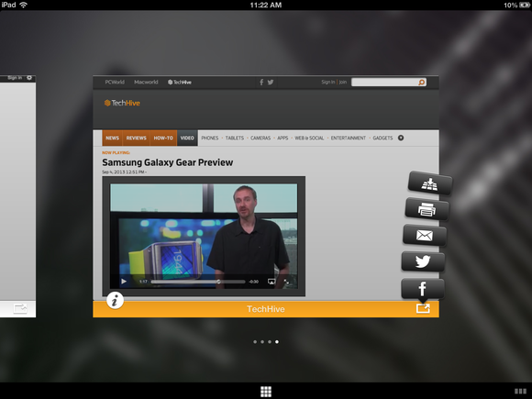Expand more categories arrow after Gadgets

click(401, 138)
